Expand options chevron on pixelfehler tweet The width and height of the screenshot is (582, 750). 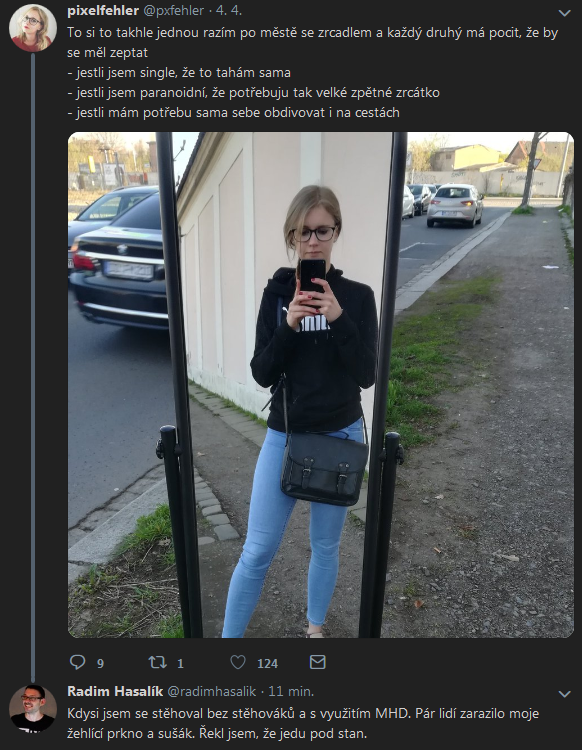coord(565,13)
